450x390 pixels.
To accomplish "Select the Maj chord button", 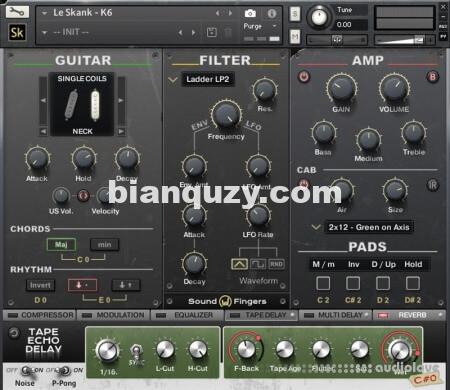I will pyautogui.click(x=61, y=245).
